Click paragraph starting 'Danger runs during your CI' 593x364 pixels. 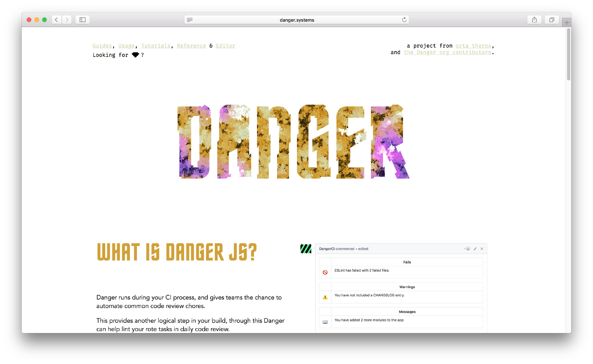pyautogui.click(x=189, y=302)
